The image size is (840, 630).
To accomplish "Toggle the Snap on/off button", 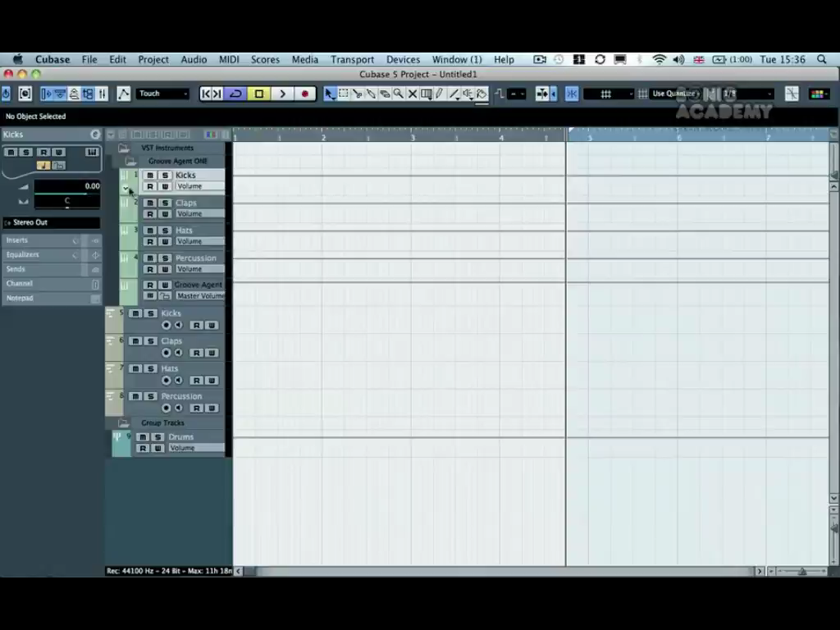I will tap(572, 94).
